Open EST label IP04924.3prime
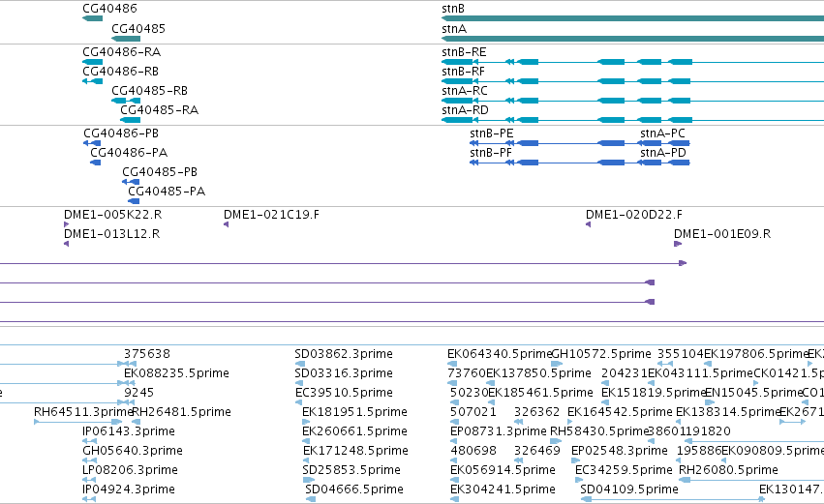The image size is (824, 504). click(129, 489)
